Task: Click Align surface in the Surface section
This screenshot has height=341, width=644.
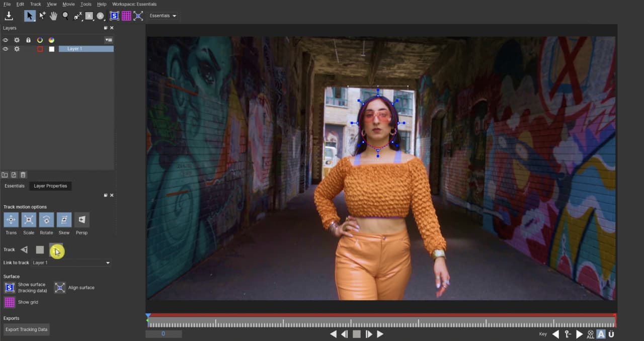Action: coord(60,288)
